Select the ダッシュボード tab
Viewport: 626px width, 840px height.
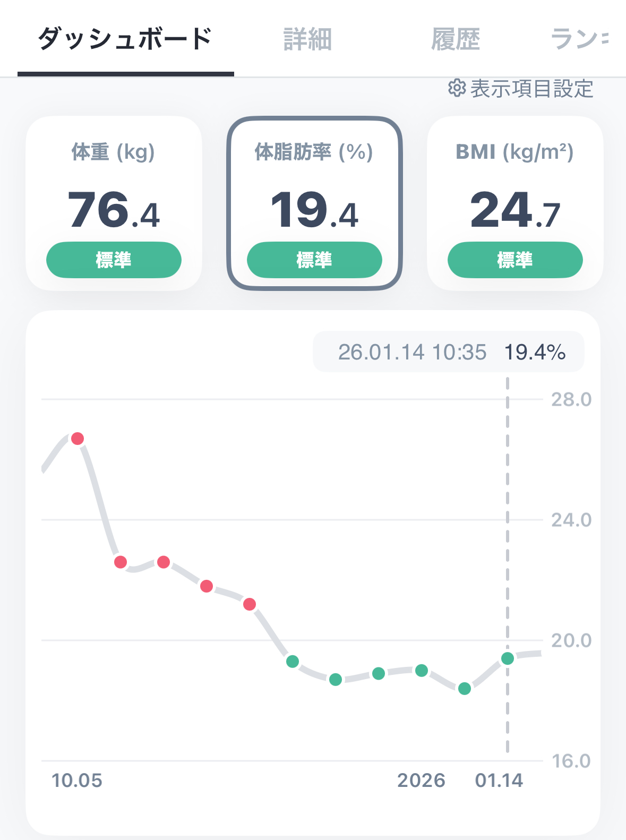125,39
